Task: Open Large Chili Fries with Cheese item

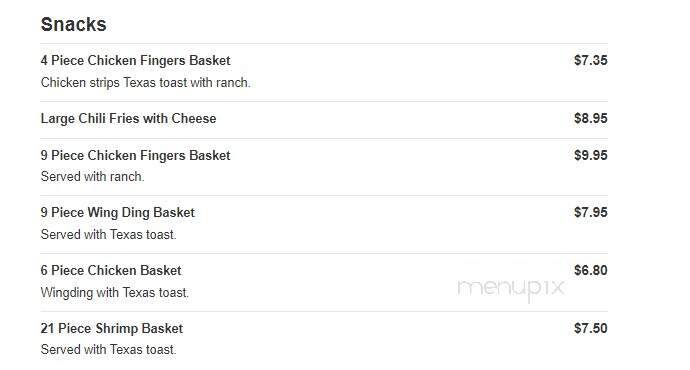Action: click(x=128, y=118)
